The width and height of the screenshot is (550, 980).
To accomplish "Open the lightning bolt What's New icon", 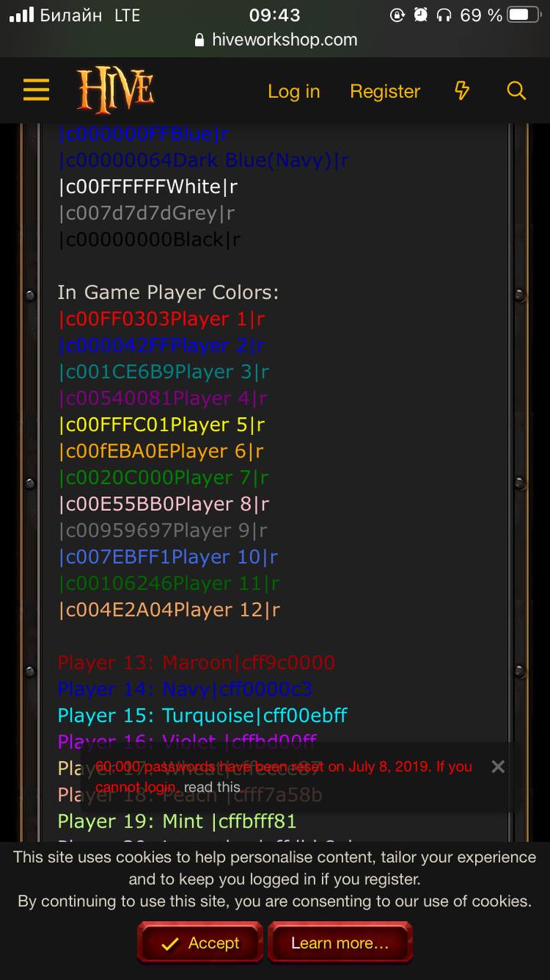I will tap(462, 91).
